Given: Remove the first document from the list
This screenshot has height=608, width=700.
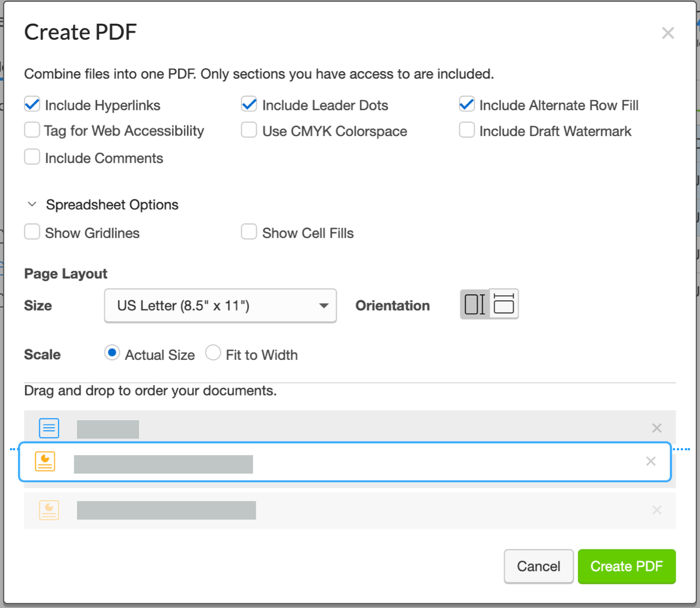Looking at the screenshot, I should [x=656, y=428].
